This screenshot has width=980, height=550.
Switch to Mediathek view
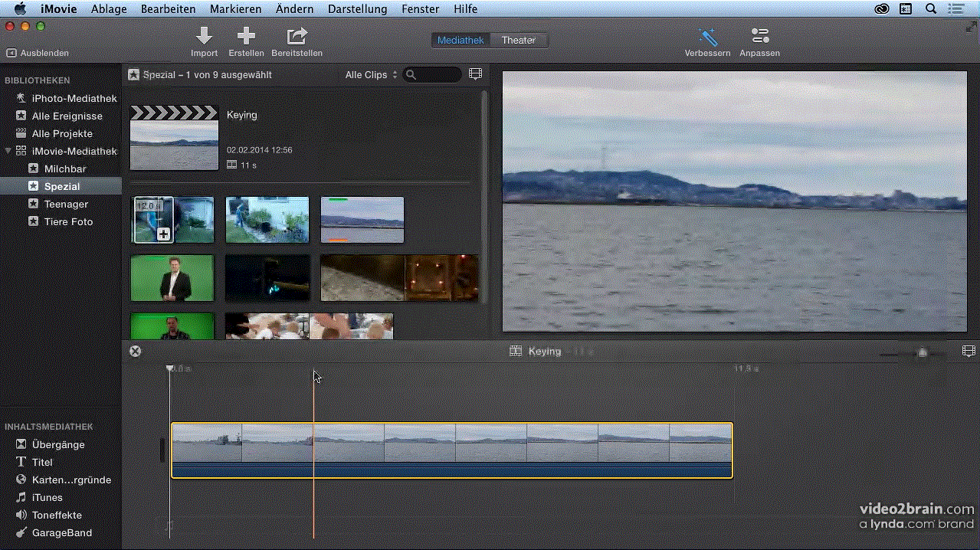461,40
